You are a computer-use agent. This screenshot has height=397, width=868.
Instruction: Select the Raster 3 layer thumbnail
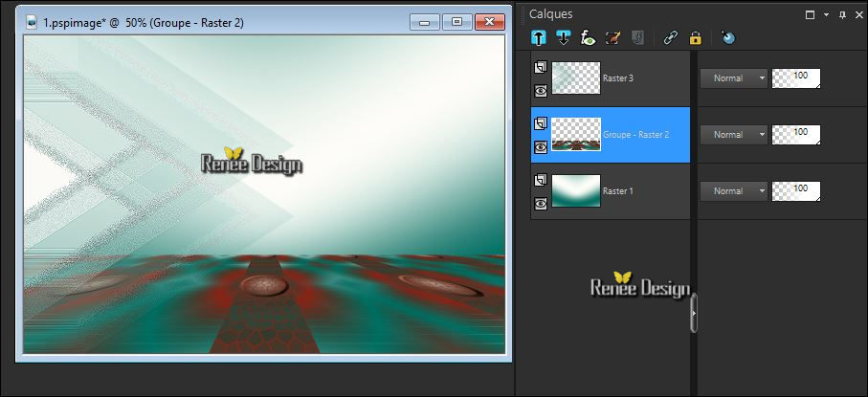click(576, 77)
